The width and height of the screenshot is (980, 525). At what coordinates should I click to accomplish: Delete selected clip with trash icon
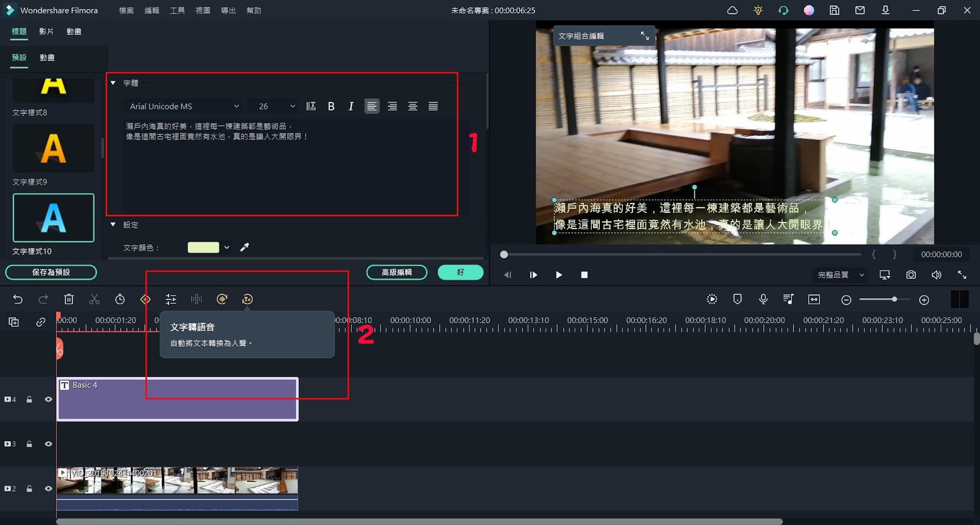[x=69, y=299]
